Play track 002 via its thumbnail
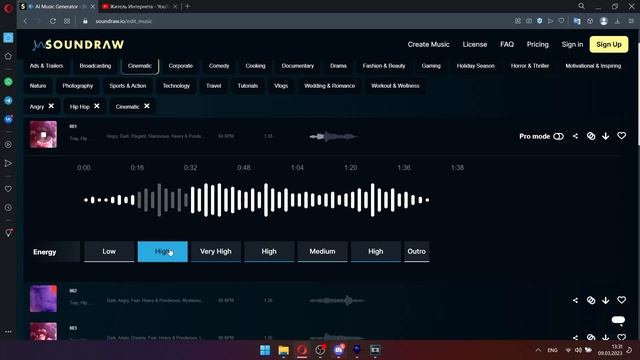Screen dimensions: 640x360 pyautogui.click(x=43, y=299)
